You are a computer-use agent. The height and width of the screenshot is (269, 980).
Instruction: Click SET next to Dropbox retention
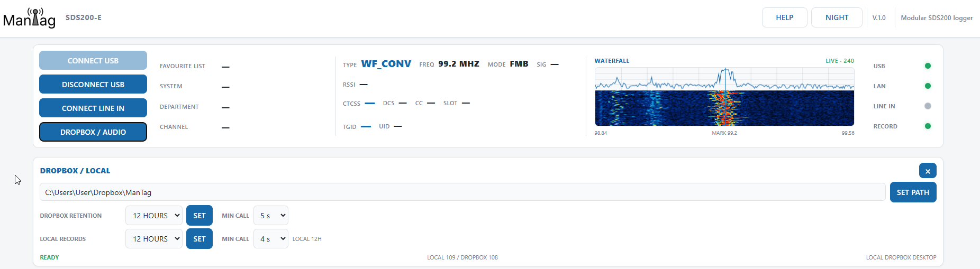click(x=199, y=216)
